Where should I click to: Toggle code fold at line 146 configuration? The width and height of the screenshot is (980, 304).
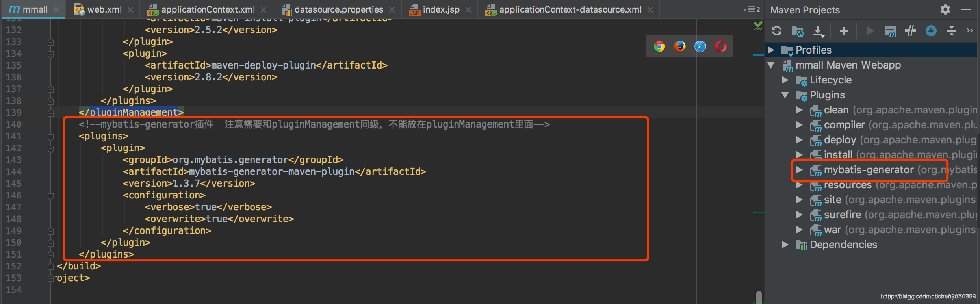click(51, 196)
